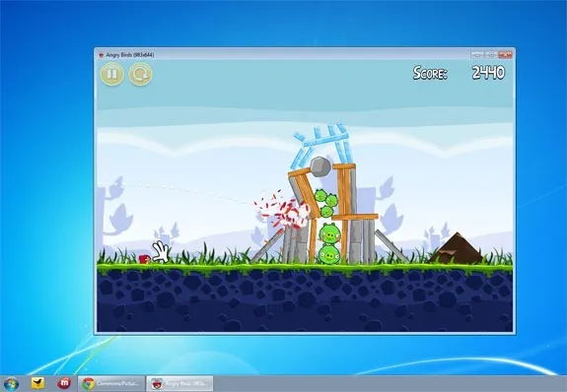Click the grey boulder atop the structure
Viewport: 567px width, 392px height.
point(320,166)
